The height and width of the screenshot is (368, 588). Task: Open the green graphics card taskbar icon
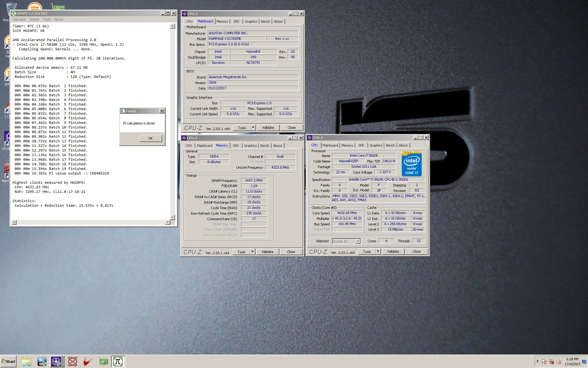[x=104, y=362]
